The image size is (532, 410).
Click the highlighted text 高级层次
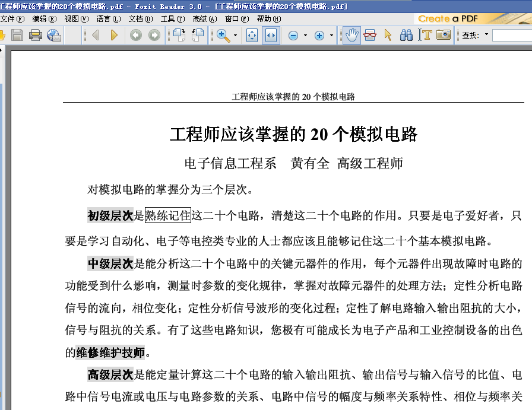[x=110, y=375]
